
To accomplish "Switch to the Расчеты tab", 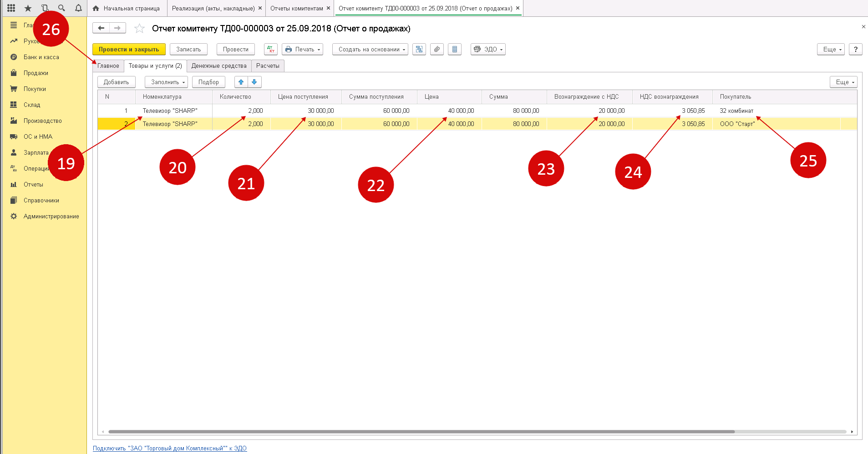I will 268,66.
